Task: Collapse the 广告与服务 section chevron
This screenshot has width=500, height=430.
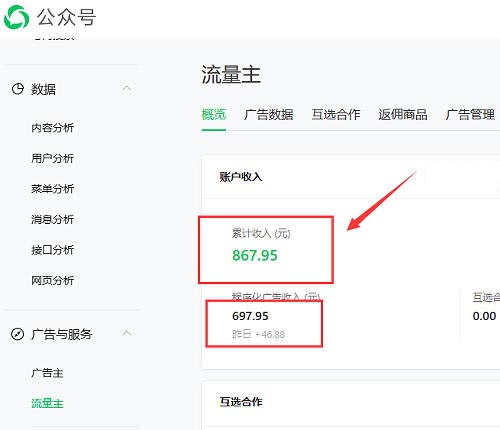Action: click(x=127, y=333)
